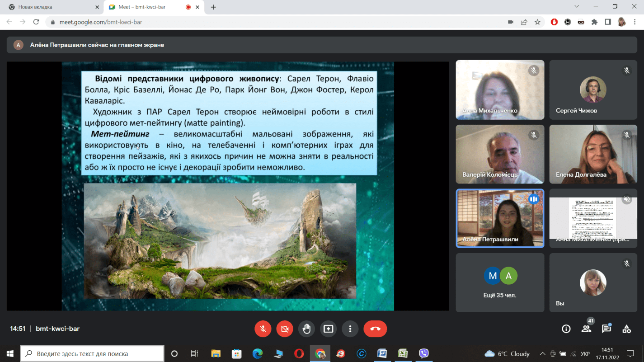Select your own 'Вы' tile
The image size is (644, 362).
[593, 282]
